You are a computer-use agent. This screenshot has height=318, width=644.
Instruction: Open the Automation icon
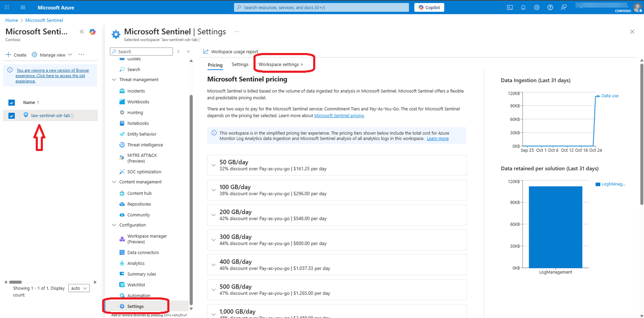pyautogui.click(x=122, y=296)
